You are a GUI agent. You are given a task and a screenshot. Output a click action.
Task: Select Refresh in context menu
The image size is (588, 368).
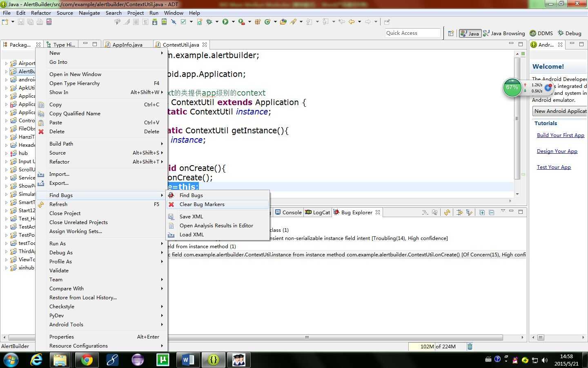tap(102, 204)
